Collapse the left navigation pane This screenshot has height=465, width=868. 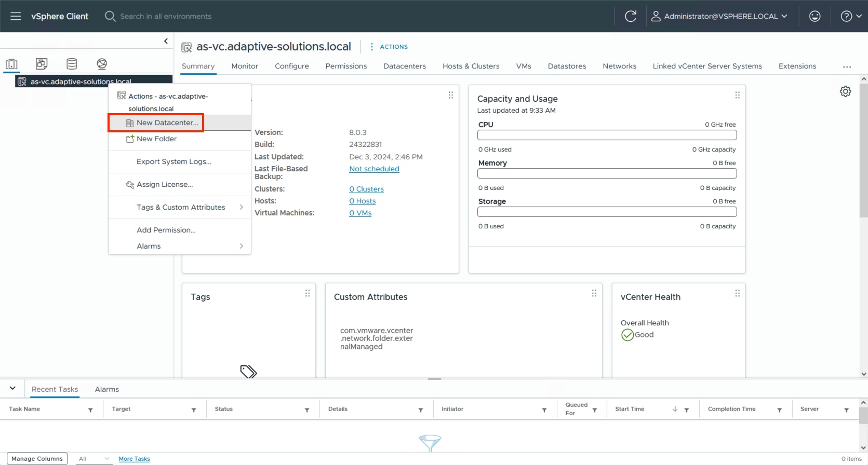(166, 41)
